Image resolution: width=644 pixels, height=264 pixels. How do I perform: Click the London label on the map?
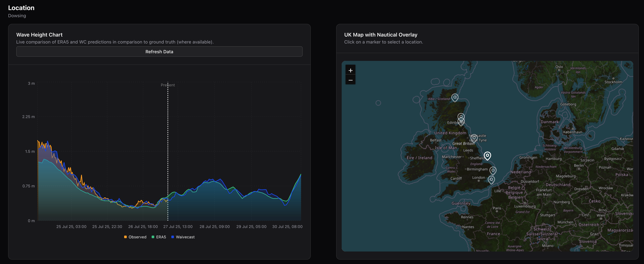click(x=478, y=178)
